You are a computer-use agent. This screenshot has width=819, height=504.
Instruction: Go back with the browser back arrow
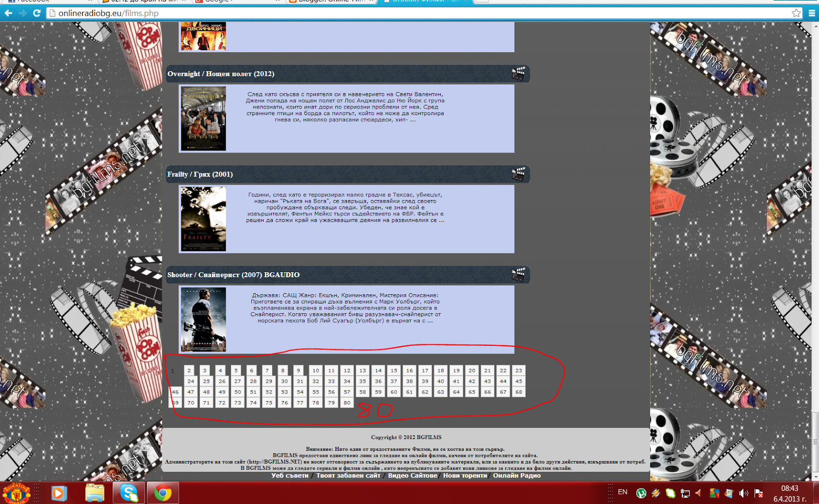pyautogui.click(x=8, y=13)
